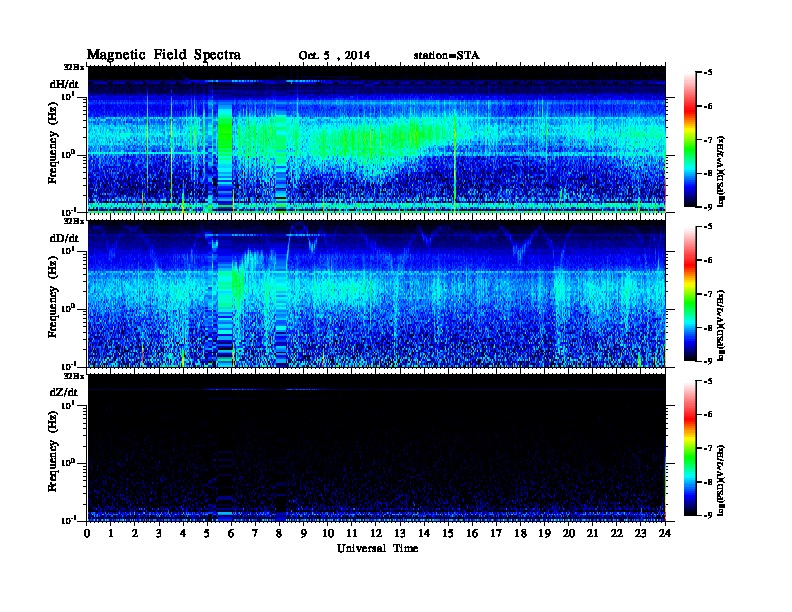This screenshot has width=792, height=612.
Task: Click the "Universal Time" axis title
Action: (x=377, y=548)
